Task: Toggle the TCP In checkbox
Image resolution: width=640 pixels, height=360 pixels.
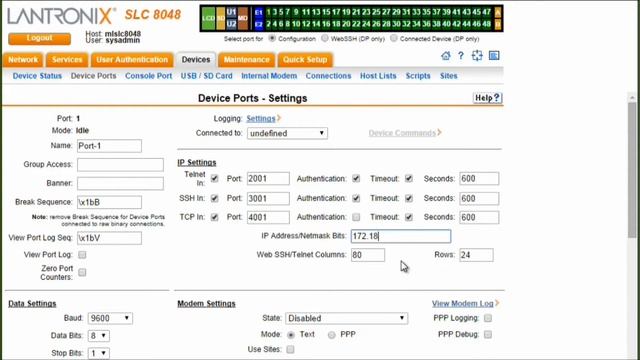Action: [214, 217]
